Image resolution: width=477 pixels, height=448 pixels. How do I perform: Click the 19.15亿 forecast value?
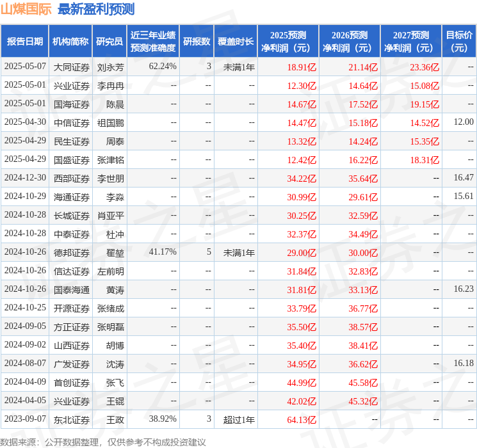(x=424, y=104)
